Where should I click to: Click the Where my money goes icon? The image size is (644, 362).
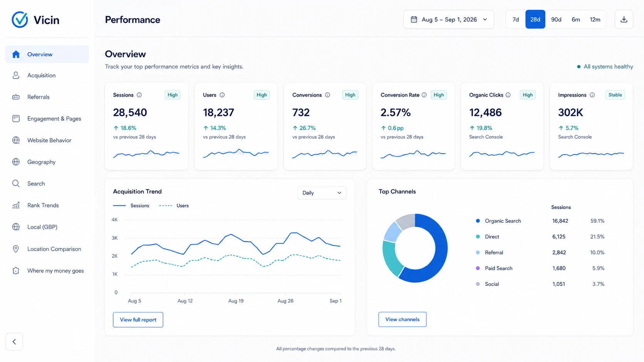[16, 270]
